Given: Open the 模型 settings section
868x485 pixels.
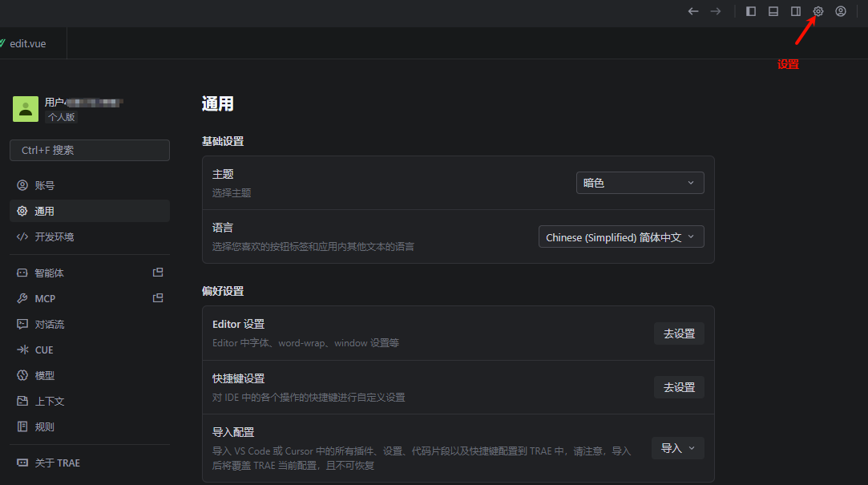Looking at the screenshot, I should [x=90, y=375].
